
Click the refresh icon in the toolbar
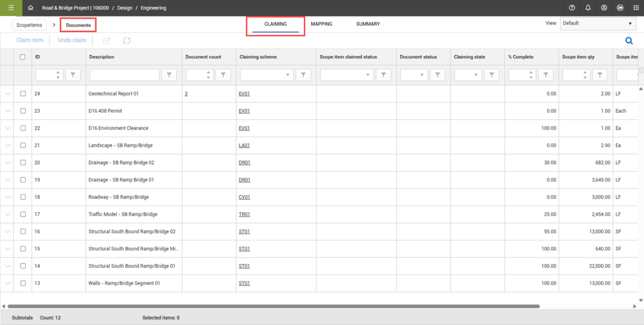coord(127,40)
